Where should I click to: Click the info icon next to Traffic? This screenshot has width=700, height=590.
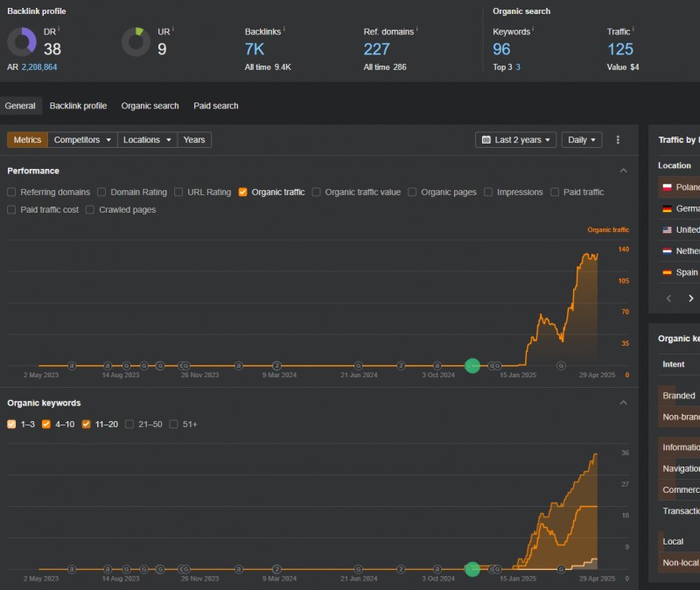pos(634,30)
